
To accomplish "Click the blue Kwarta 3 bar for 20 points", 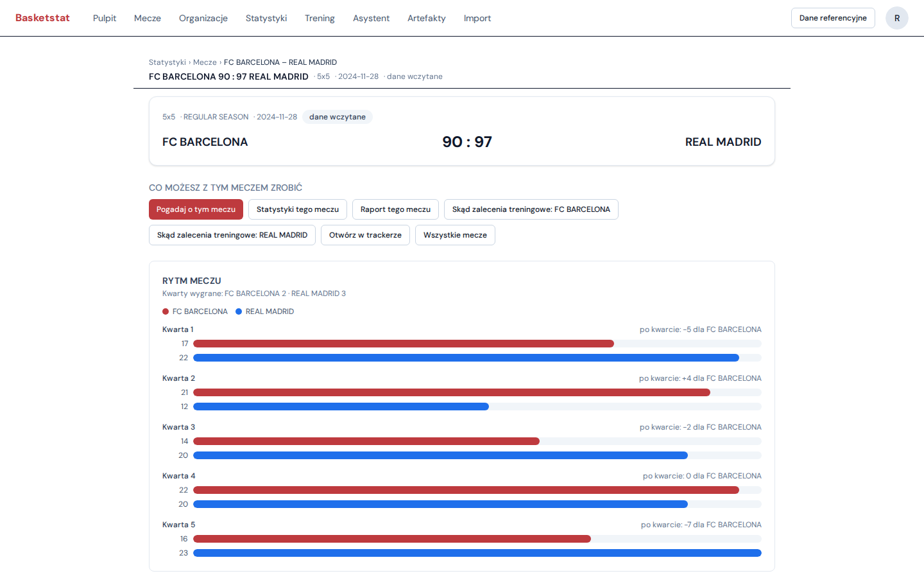I will click(x=440, y=455).
